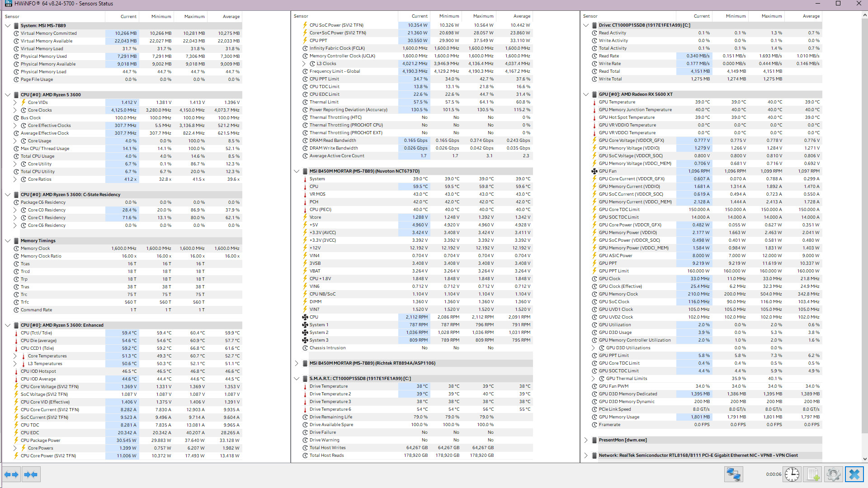Click the Sensor column header in right panel
This screenshot has height=488, width=868.
tap(628, 16)
